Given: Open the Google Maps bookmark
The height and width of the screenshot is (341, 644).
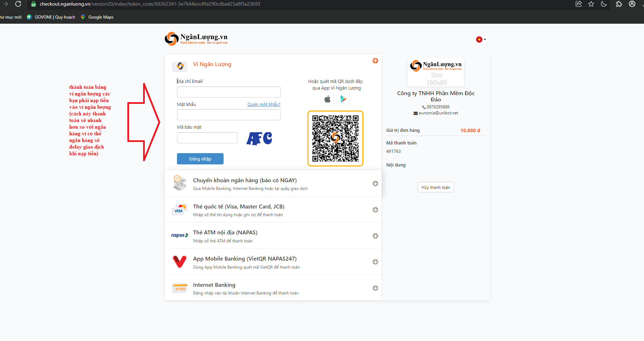Looking at the screenshot, I should 97,17.
